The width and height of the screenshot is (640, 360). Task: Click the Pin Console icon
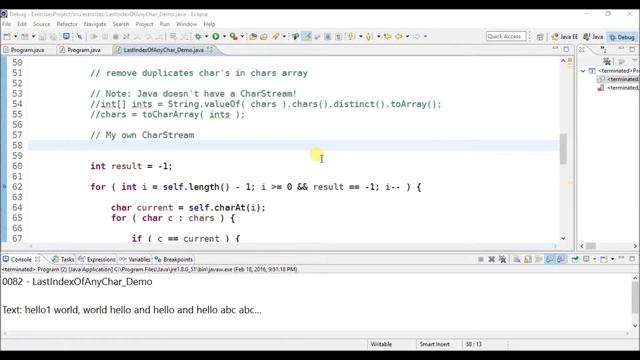(x=575, y=260)
